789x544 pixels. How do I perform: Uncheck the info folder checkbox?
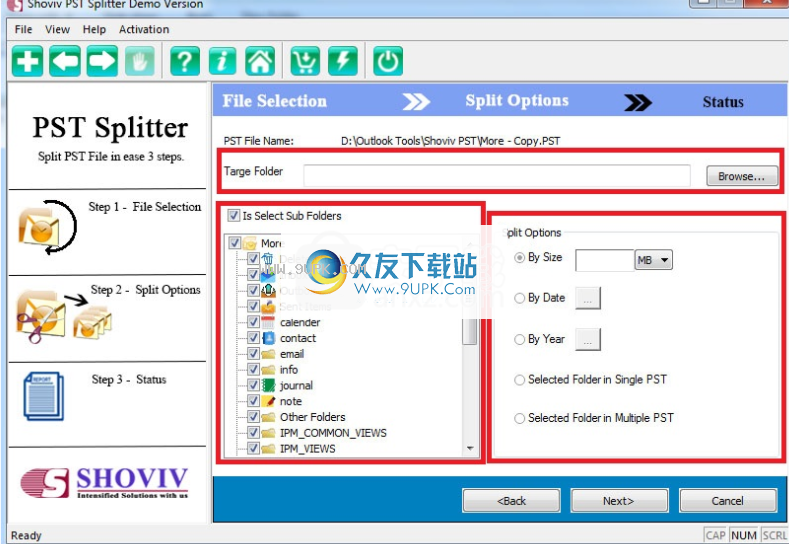click(254, 369)
